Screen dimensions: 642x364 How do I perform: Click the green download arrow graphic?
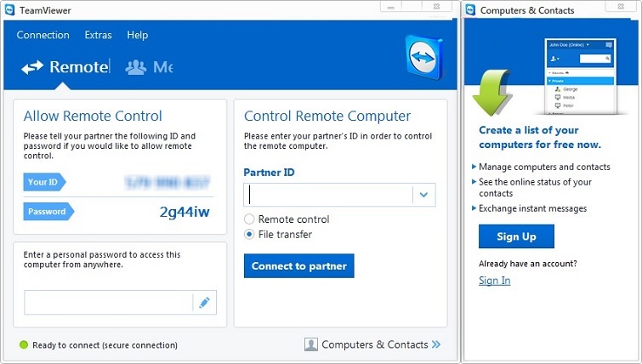(x=492, y=93)
